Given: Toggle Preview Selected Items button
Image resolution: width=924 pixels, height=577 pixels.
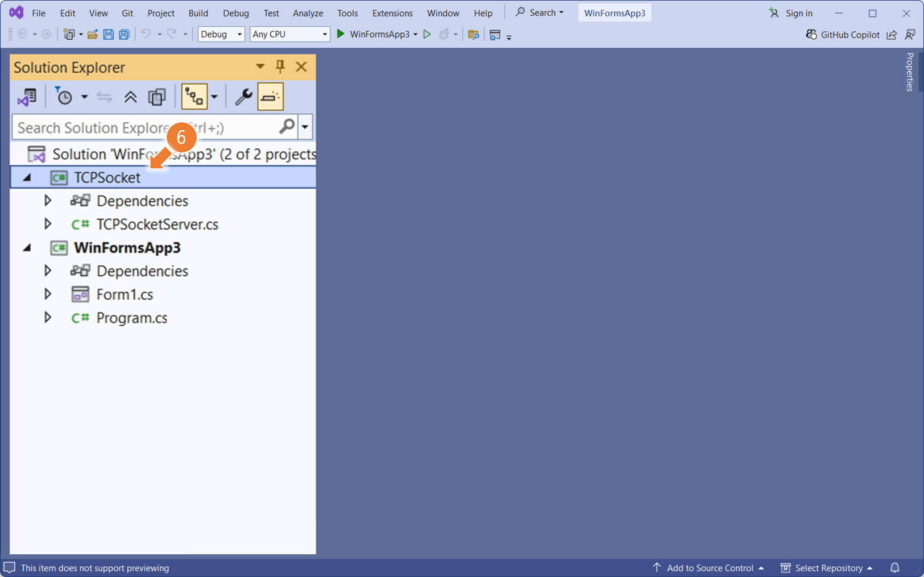Looking at the screenshot, I should click(271, 97).
